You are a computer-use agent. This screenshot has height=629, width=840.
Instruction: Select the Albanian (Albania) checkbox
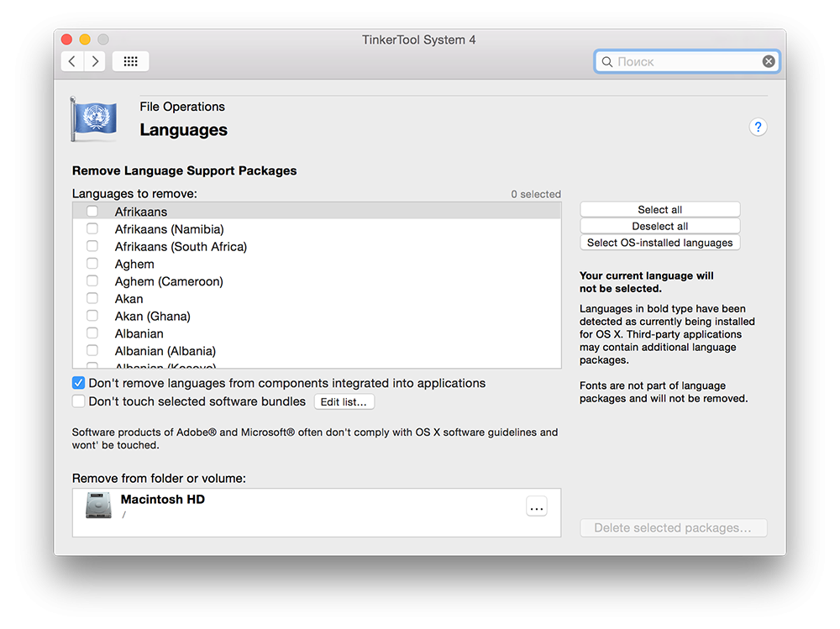pyautogui.click(x=92, y=350)
